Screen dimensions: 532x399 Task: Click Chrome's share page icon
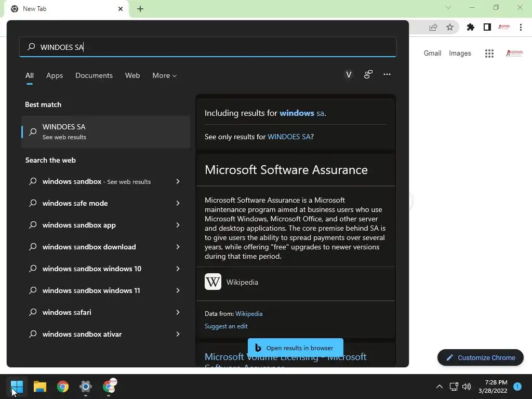(433, 27)
